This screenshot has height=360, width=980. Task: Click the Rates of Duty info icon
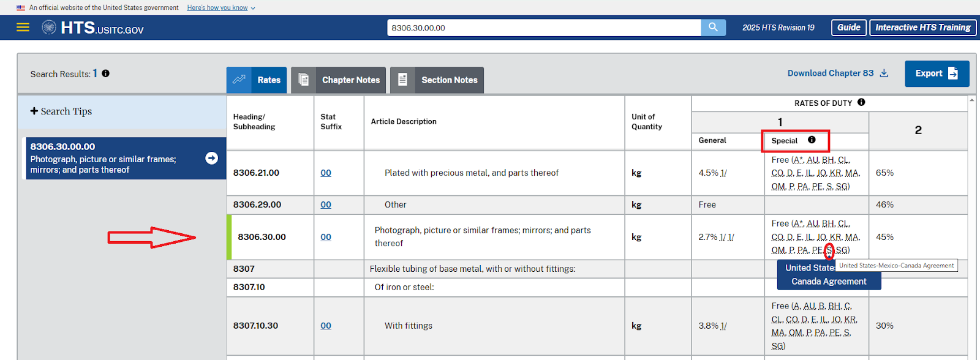pos(861,102)
